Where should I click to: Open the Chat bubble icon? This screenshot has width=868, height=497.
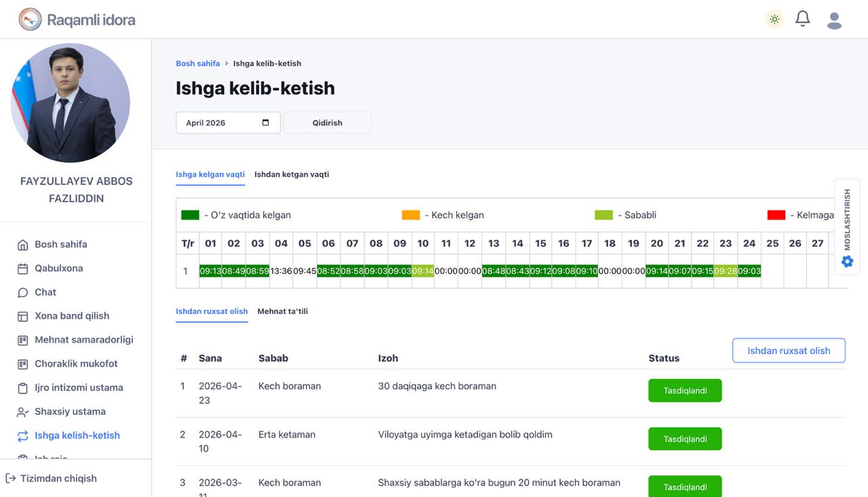(x=22, y=292)
